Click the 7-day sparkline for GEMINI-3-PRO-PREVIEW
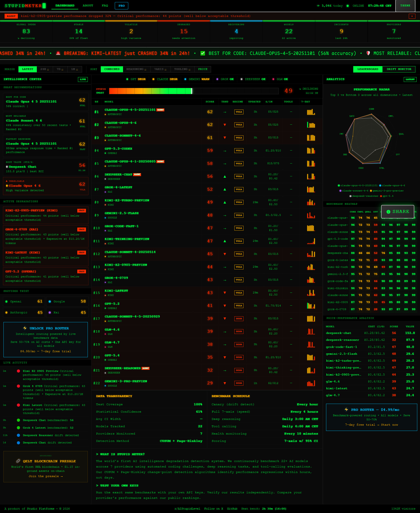420x513 pixels. coord(311,383)
